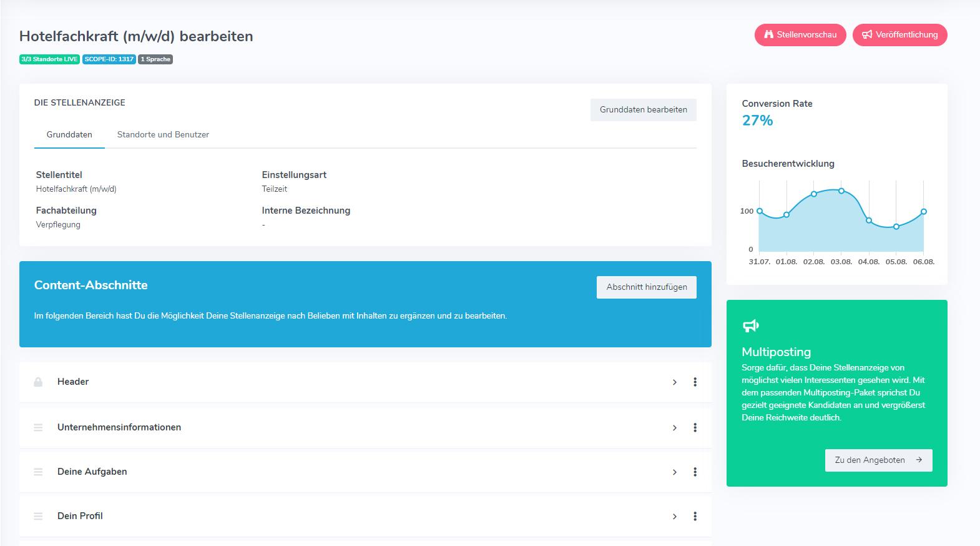Click the drag handle icon beside Unternehmensinformationen
This screenshot has height=546, width=980.
pyautogui.click(x=38, y=428)
